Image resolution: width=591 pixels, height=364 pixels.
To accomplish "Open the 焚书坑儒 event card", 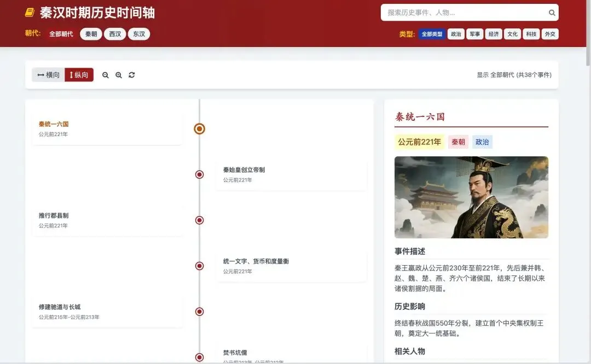I will pyautogui.click(x=292, y=354).
